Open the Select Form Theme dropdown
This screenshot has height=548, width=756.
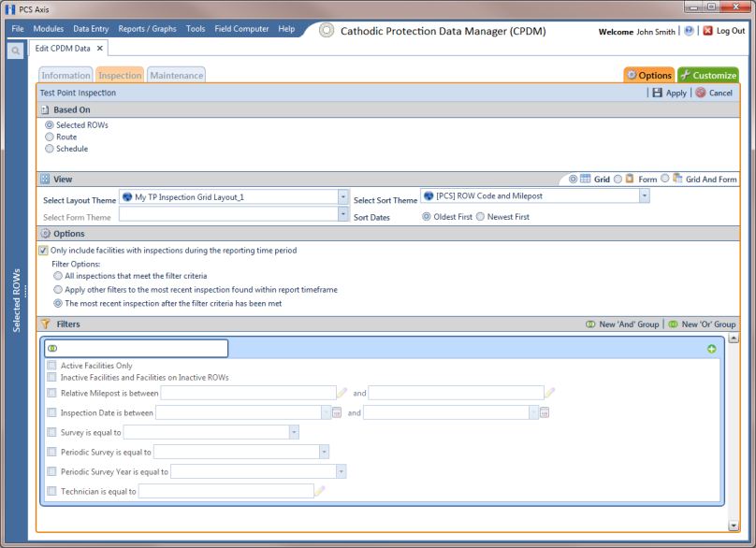point(342,214)
